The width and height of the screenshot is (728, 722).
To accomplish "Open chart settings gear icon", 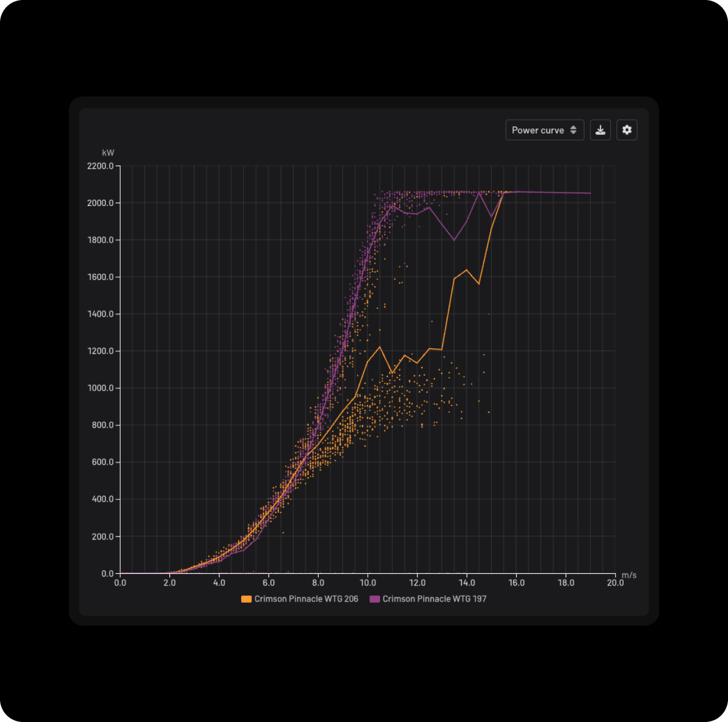I will (x=626, y=130).
